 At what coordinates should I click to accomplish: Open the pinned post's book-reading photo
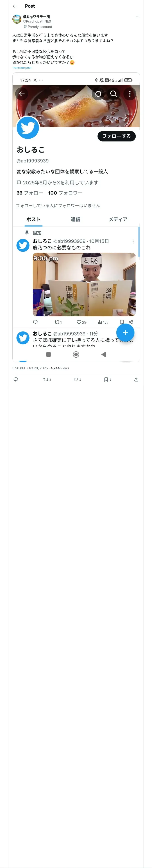pyautogui.click(x=84, y=284)
